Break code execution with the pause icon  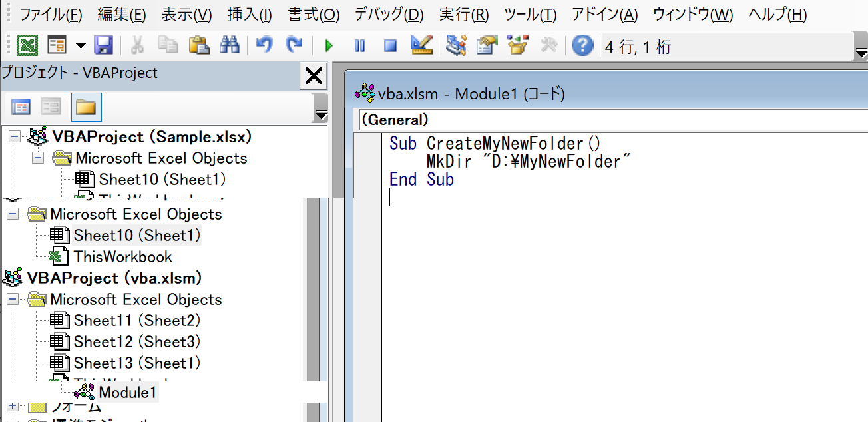point(359,46)
